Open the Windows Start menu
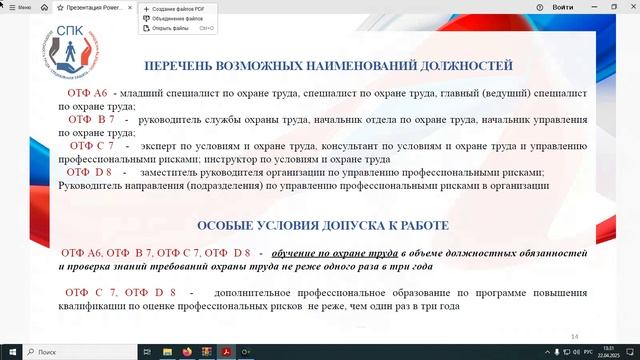The width and height of the screenshot is (640, 360). coord(12,352)
